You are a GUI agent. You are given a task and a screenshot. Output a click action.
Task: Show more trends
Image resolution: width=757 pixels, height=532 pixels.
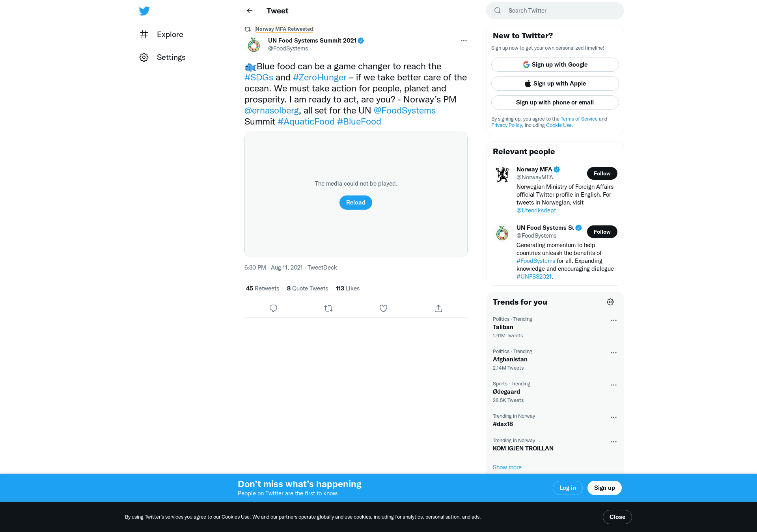tap(507, 467)
